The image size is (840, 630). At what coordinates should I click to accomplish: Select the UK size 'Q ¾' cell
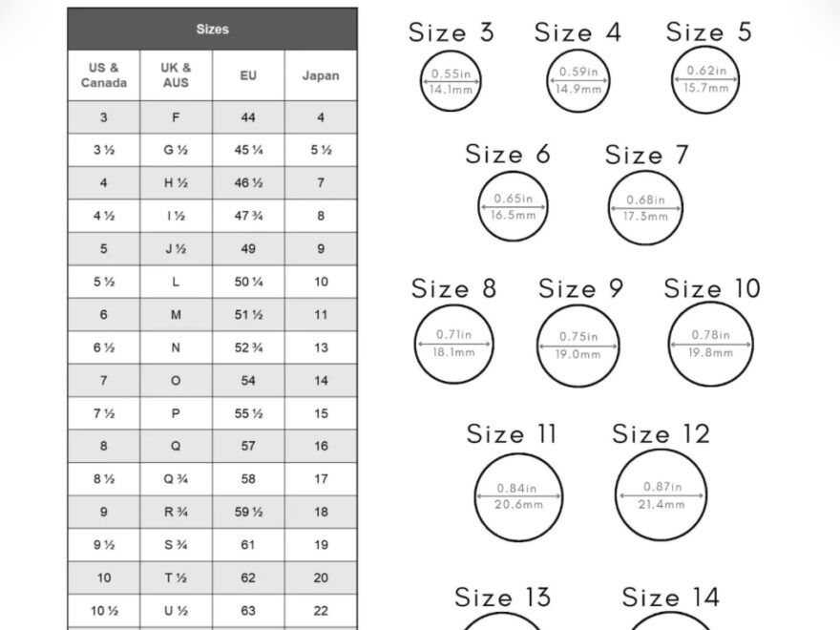click(x=176, y=479)
